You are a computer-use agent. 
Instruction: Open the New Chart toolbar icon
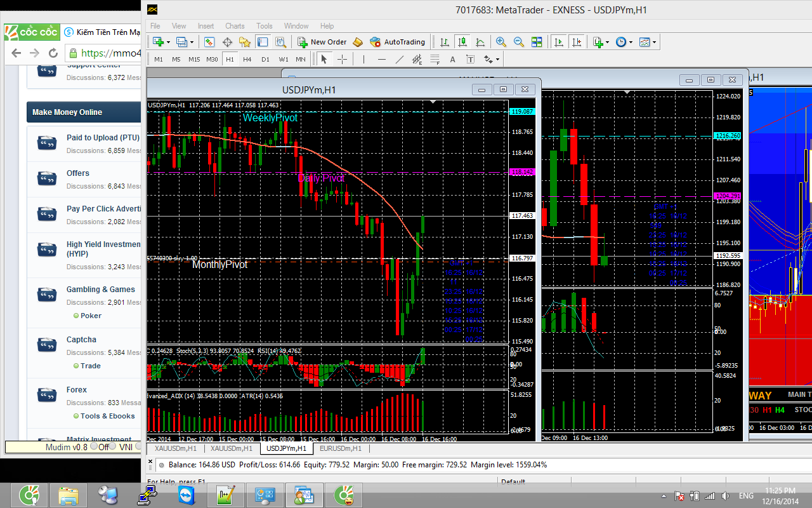click(x=158, y=42)
